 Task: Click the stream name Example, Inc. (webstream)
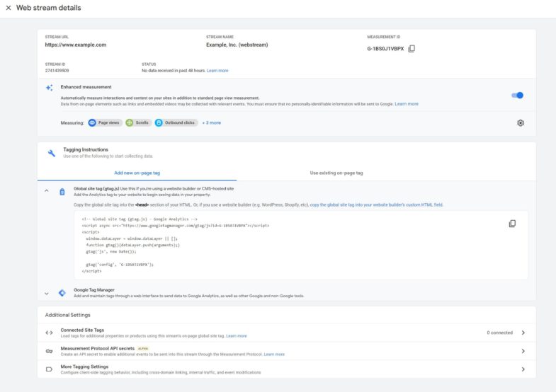coord(237,45)
